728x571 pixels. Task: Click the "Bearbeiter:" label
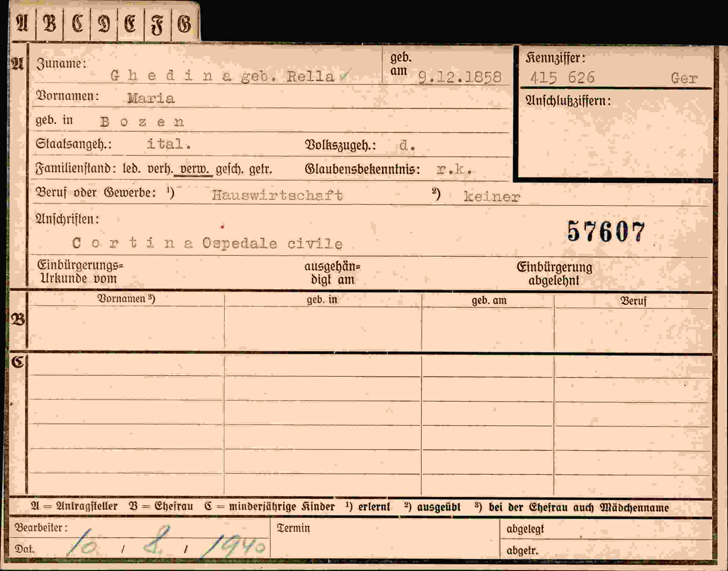41,528
